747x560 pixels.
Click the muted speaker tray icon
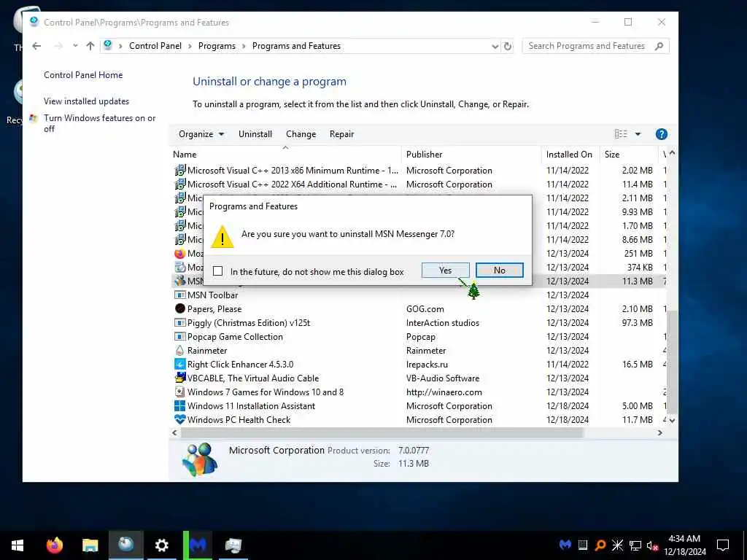coord(652,545)
